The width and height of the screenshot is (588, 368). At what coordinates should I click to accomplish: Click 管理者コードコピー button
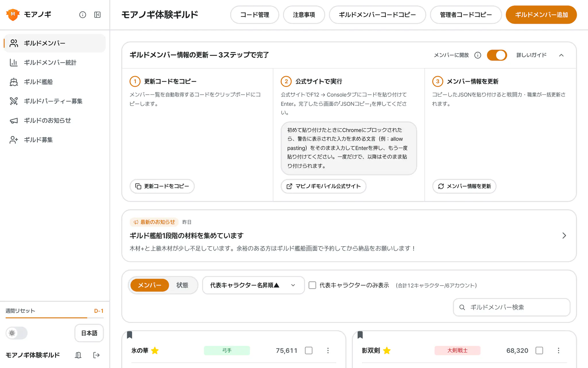(466, 15)
